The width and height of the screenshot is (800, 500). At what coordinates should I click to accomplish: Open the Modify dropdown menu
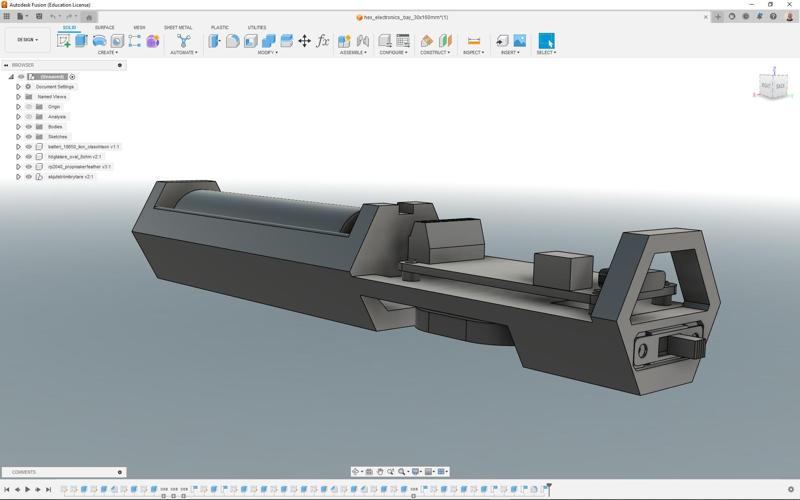267,53
